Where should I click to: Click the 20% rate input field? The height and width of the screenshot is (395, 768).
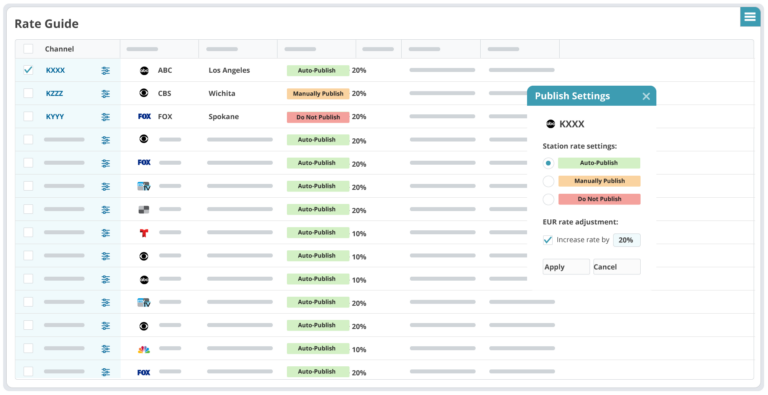626,240
